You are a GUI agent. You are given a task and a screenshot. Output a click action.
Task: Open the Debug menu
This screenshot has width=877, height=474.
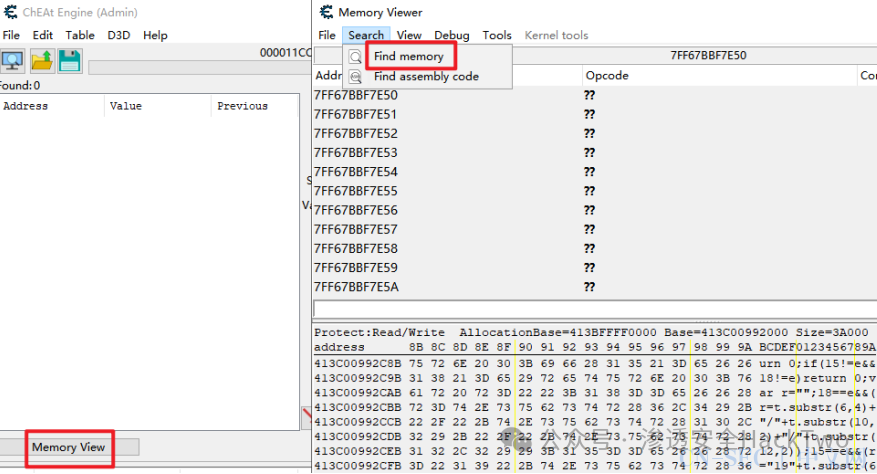click(x=451, y=35)
